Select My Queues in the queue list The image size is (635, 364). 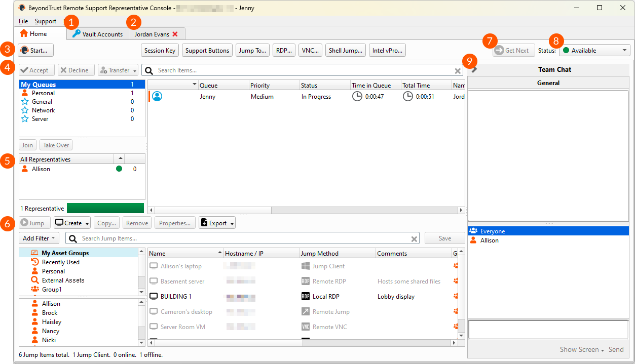click(x=82, y=85)
